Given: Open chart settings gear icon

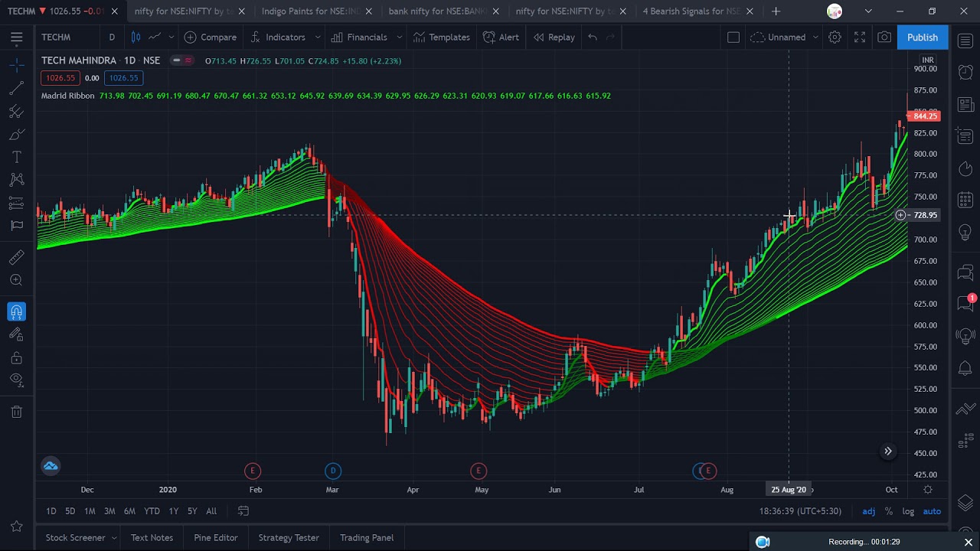Looking at the screenshot, I should click(835, 37).
